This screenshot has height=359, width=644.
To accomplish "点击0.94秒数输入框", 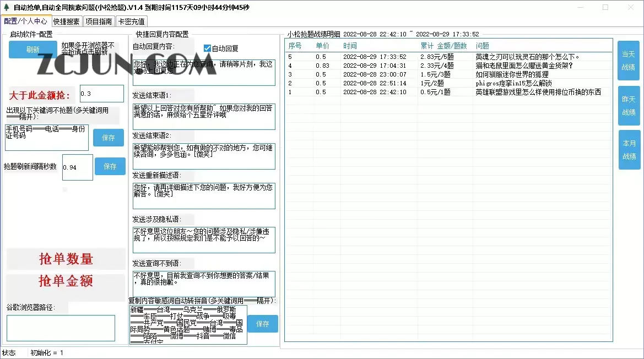I will [x=77, y=167].
